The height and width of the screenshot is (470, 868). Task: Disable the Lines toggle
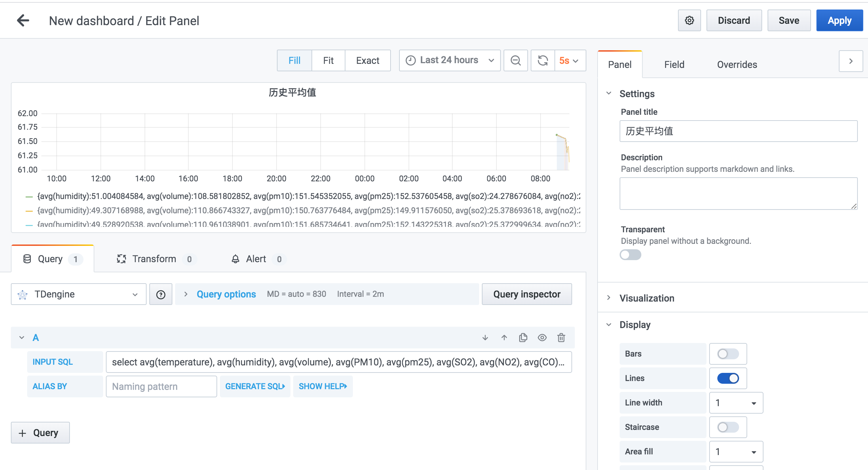728,378
